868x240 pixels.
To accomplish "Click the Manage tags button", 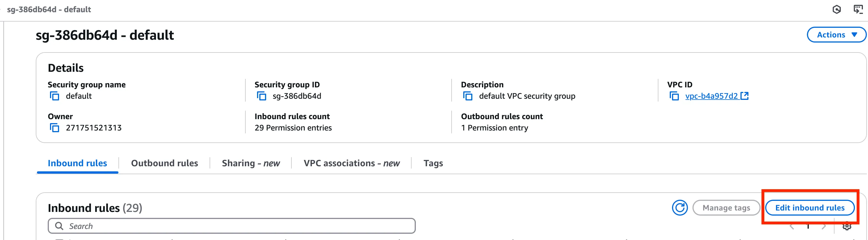I will [x=726, y=208].
